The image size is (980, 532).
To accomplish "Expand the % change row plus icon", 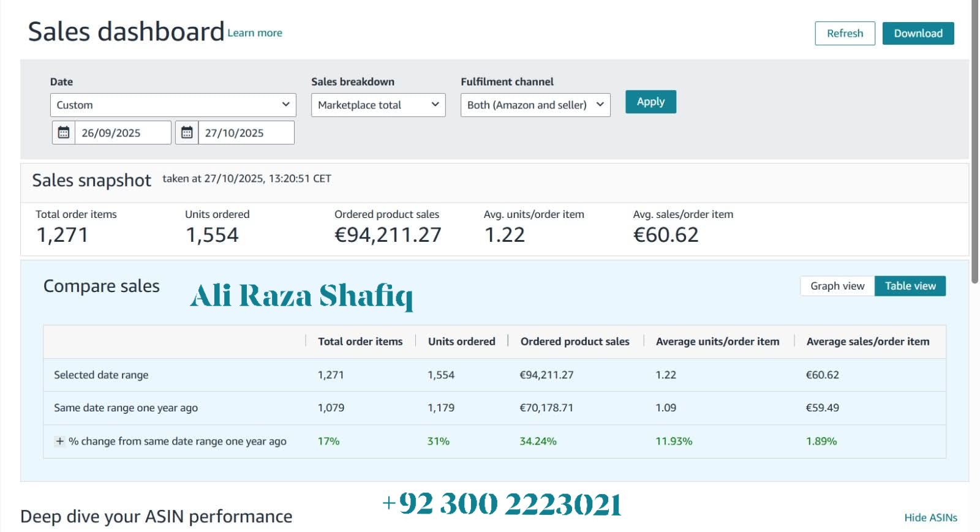I will [59, 441].
